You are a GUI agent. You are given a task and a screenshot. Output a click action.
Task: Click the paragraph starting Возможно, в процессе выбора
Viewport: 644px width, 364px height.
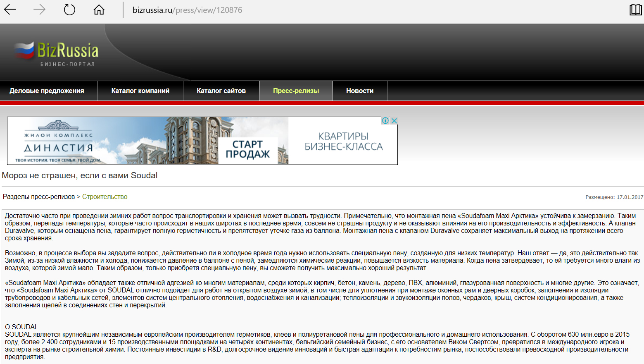(322, 261)
